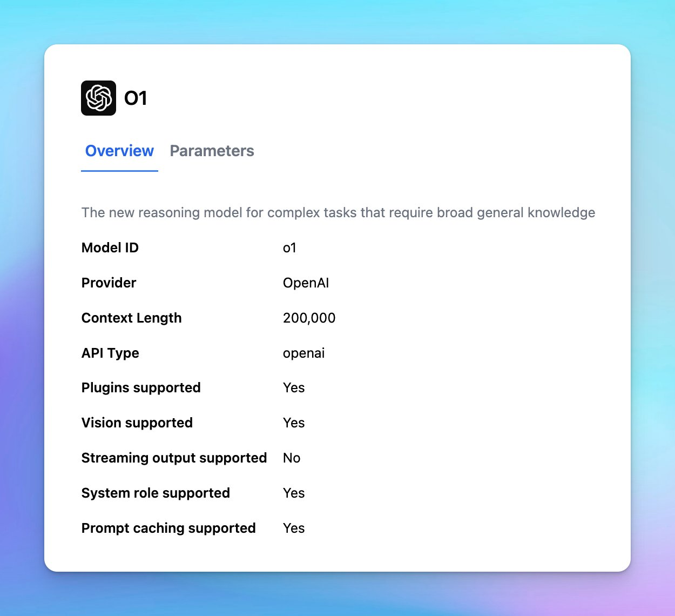Click Yes next to Vision supported
The image size is (675, 616).
click(294, 423)
